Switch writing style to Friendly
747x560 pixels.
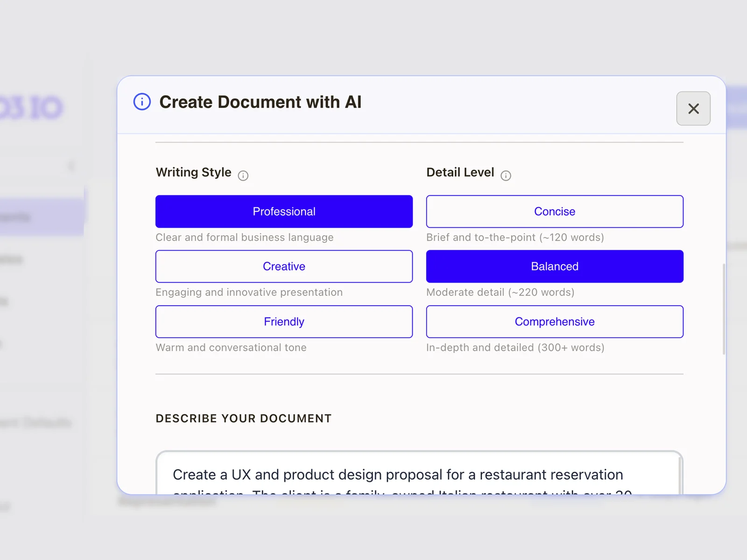[x=284, y=322]
